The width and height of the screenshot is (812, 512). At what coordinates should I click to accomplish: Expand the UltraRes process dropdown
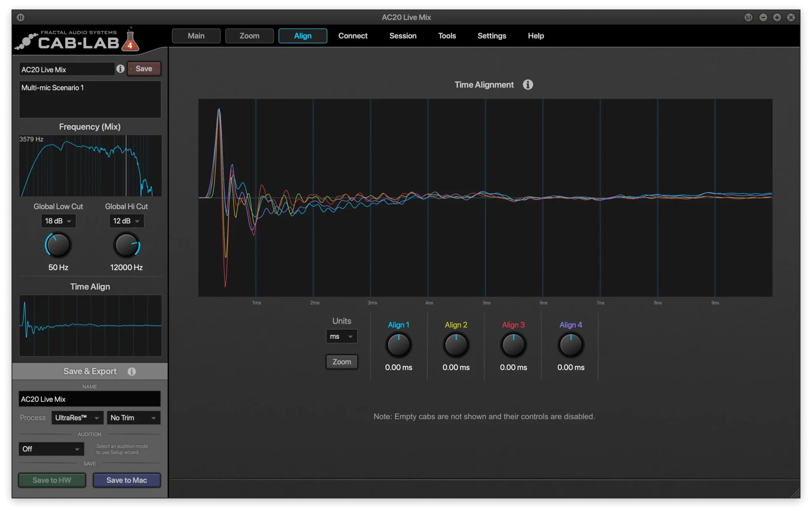point(77,418)
